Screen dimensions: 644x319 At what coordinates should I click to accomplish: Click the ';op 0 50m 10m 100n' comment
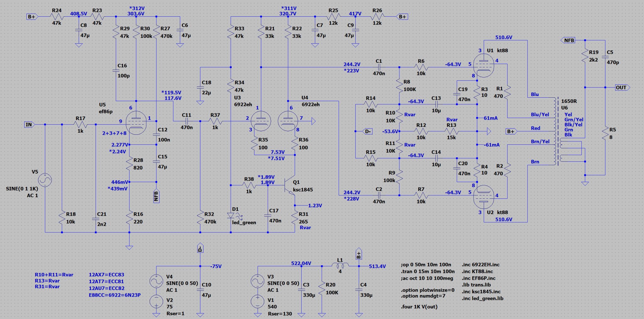pos(426,265)
